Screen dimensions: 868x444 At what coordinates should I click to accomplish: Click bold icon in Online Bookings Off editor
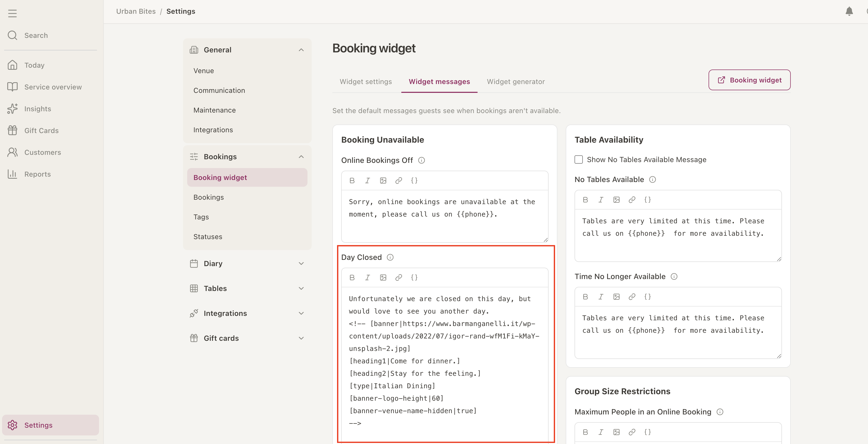[352, 181]
